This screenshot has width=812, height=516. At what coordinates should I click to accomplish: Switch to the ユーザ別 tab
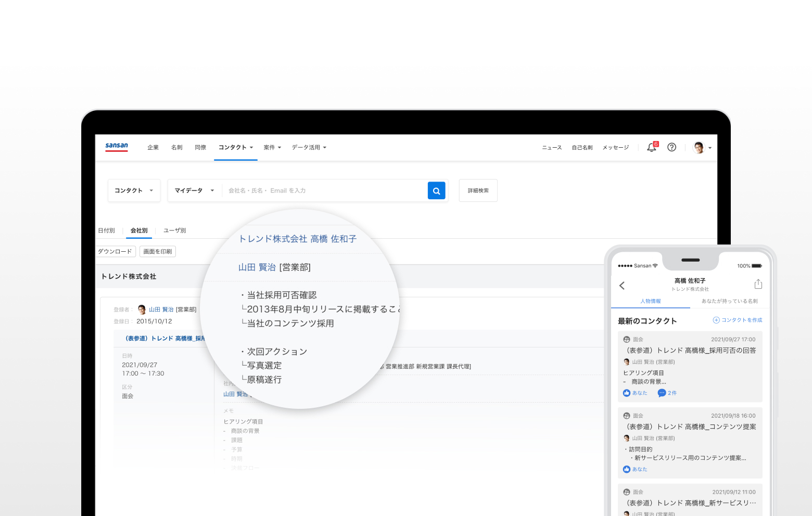pos(174,230)
